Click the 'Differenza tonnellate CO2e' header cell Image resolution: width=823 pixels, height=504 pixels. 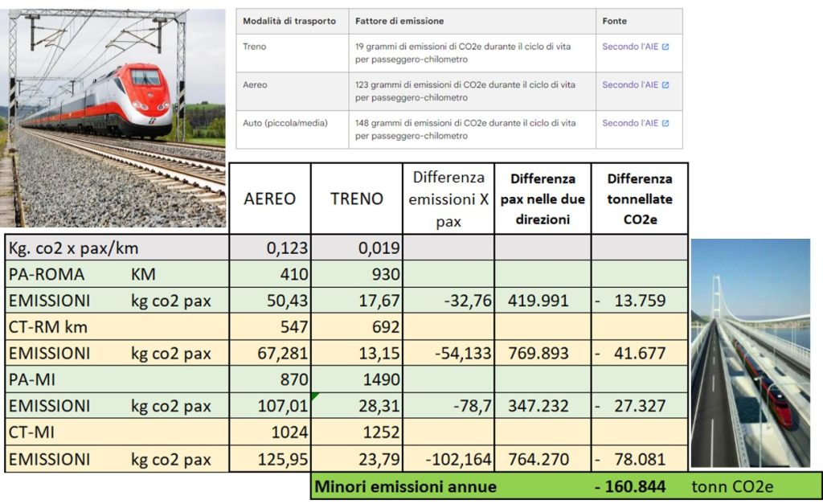[x=639, y=199]
